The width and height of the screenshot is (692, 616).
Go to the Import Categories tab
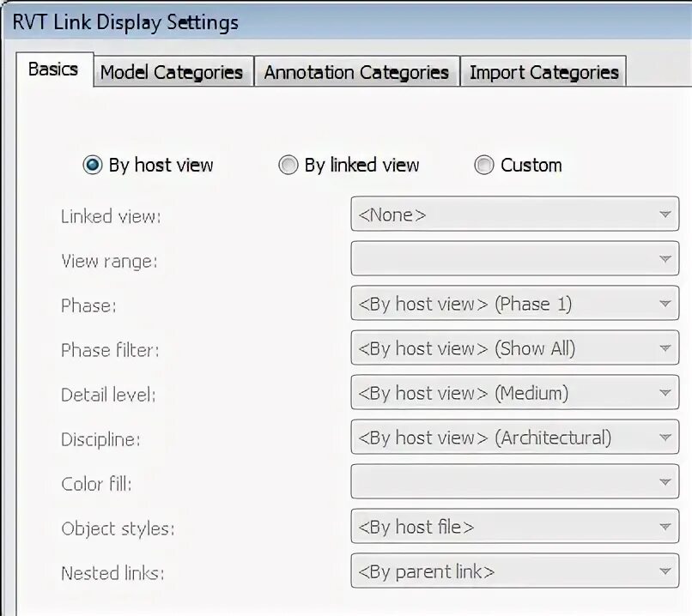(x=543, y=72)
